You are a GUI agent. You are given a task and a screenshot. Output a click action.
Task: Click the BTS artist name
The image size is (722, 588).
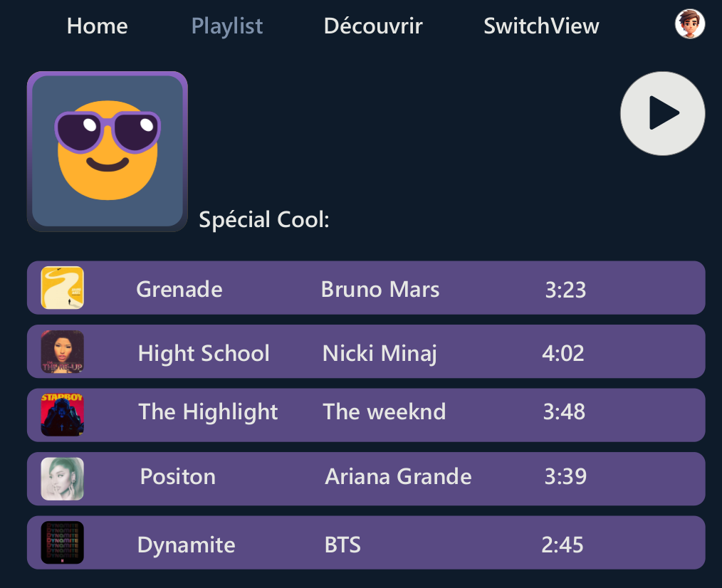click(x=342, y=545)
